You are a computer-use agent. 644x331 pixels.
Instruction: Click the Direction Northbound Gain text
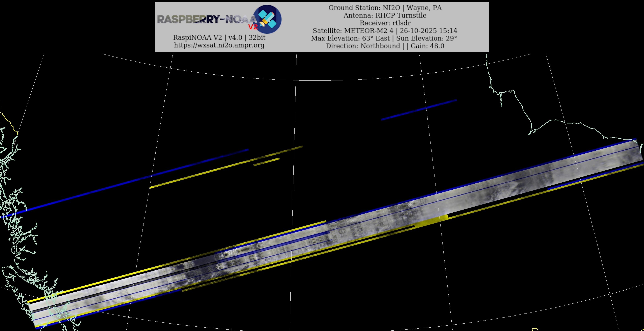[385, 46]
